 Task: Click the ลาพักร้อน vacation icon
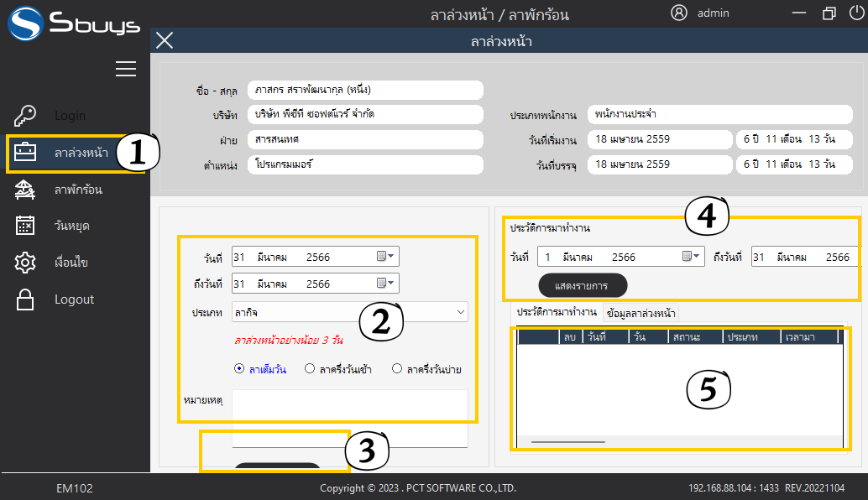(25, 190)
